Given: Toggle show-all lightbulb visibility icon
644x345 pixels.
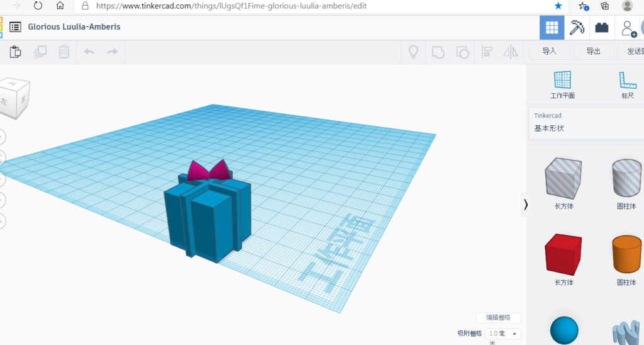Looking at the screenshot, I should [414, 52].
